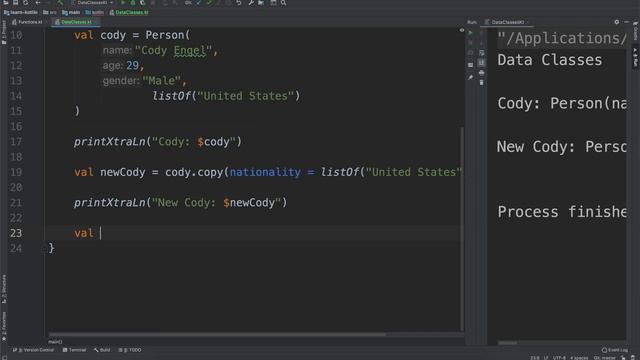The width and height of the screenshot is (640, 360).
Task: Toggle scroll to end in Run console
Action: click(x=482, y=62)
